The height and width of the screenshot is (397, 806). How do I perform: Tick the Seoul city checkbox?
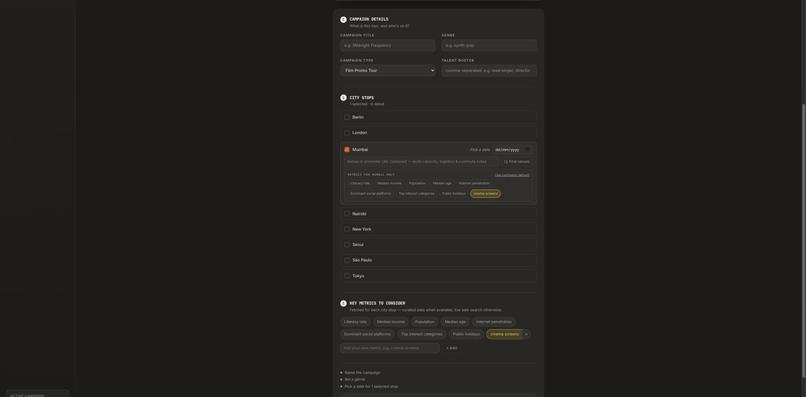click(347, 244)
